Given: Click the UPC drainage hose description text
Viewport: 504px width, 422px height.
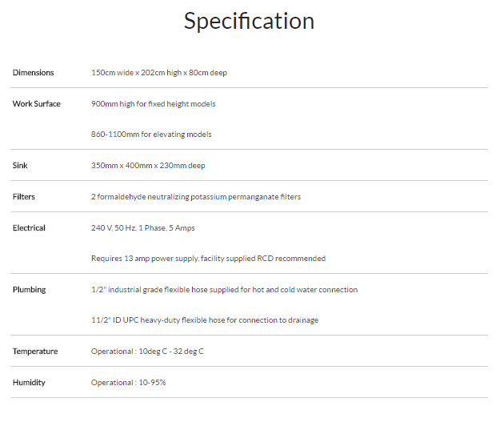Looking at the screenshot, I should click(205, 320).
